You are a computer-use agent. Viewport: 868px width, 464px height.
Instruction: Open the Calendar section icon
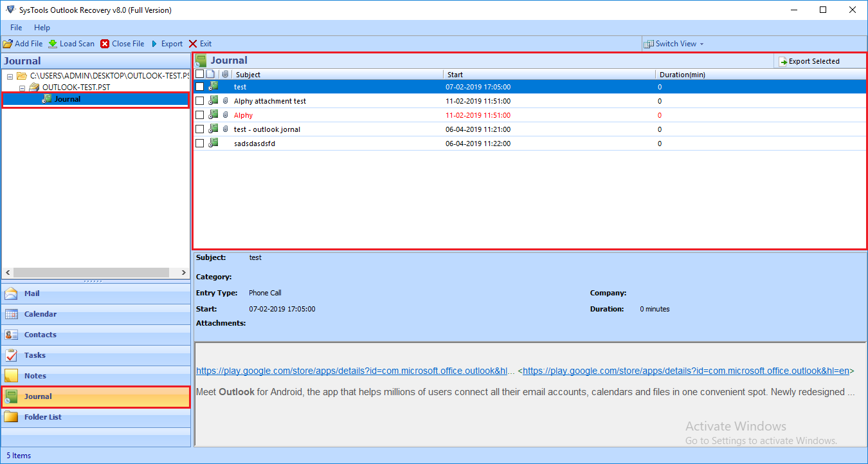click(12, 314)
